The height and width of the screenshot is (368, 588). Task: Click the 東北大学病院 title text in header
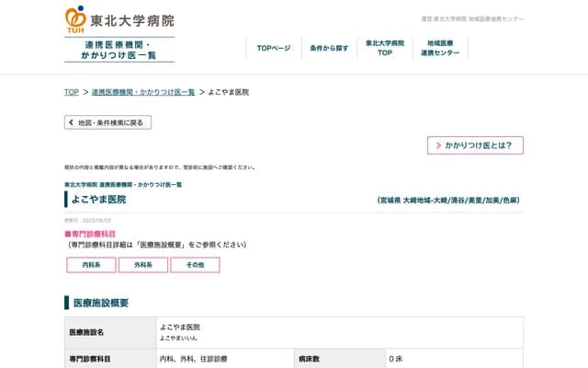click(x=131, y=19)
